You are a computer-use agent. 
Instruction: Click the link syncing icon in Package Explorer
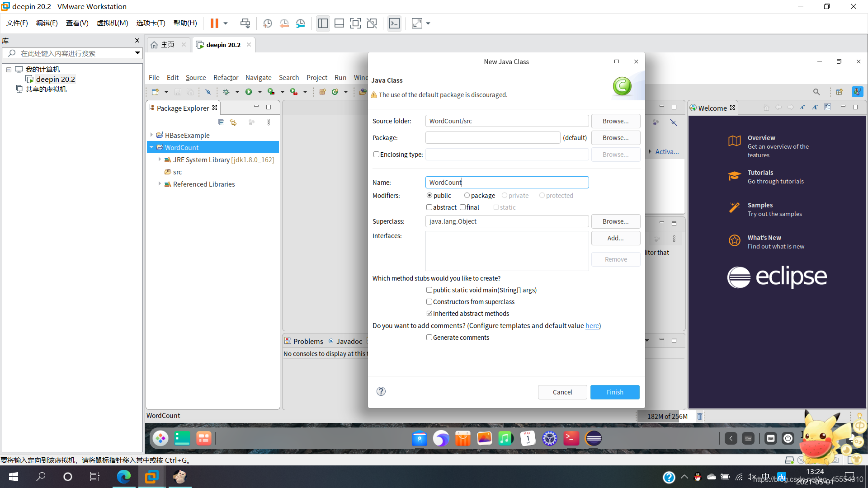click(233, 121)
